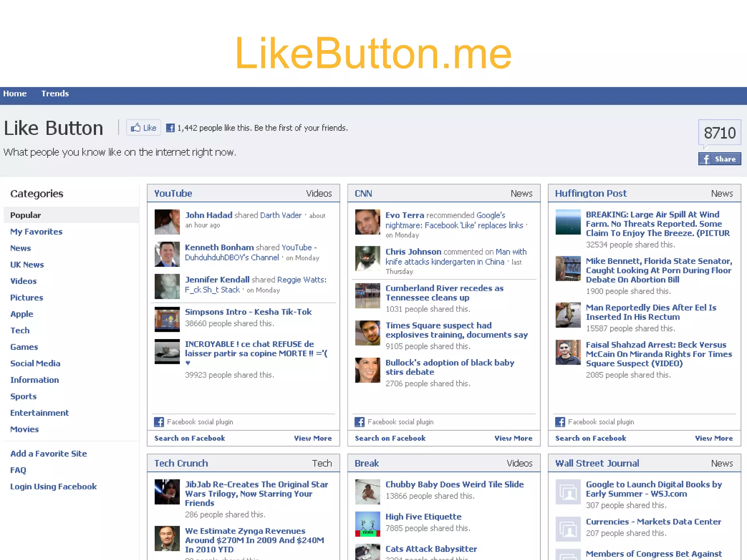Open the Apple category
747x560 pixels.
tap(22, 314)
